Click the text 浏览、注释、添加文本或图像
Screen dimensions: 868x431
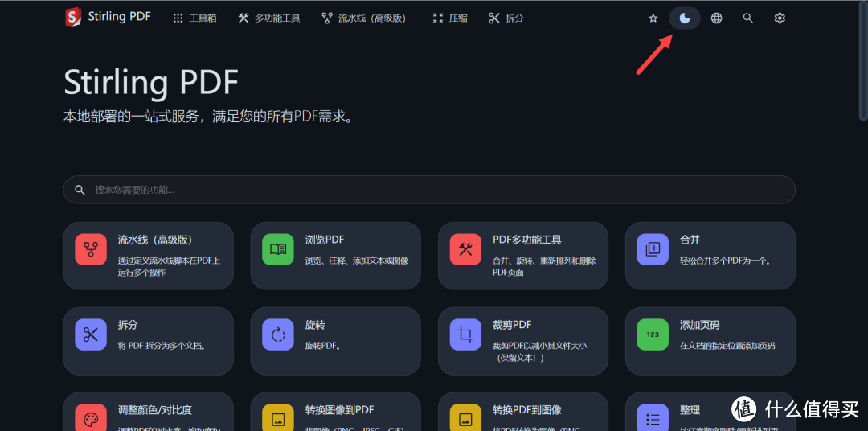pos(357,261)
